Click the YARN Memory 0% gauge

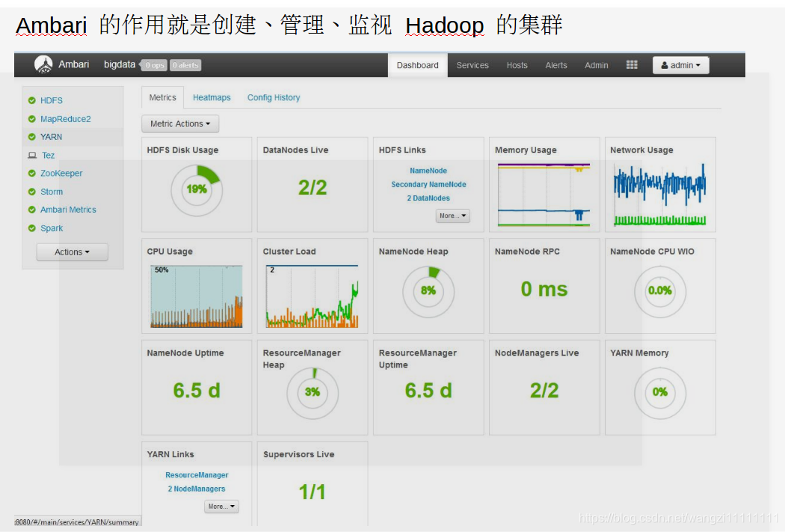click(x=660, y=393)
